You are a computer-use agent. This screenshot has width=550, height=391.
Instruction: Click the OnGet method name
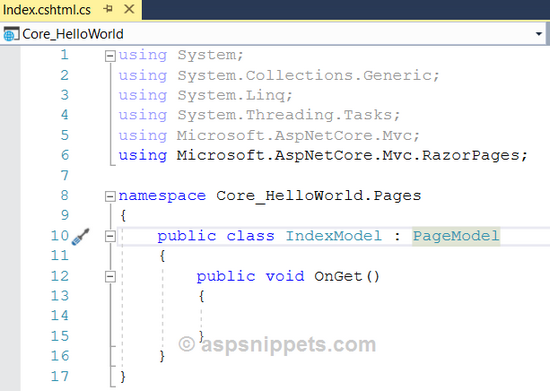(338, 277)
